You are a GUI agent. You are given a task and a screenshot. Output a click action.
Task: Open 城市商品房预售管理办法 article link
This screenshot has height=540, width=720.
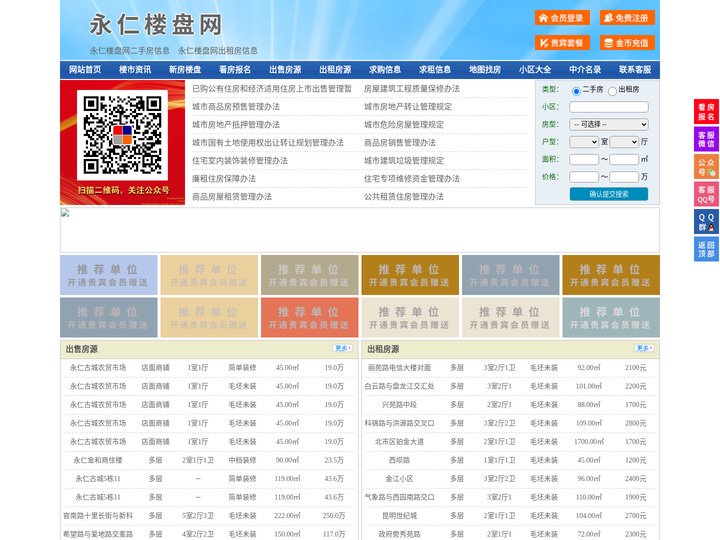point(236,107)
